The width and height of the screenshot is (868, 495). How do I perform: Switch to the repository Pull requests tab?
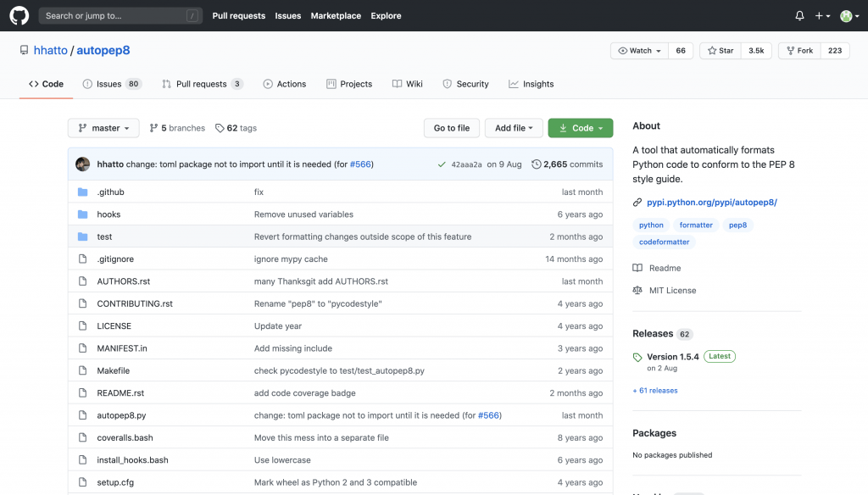click(202, 84)
